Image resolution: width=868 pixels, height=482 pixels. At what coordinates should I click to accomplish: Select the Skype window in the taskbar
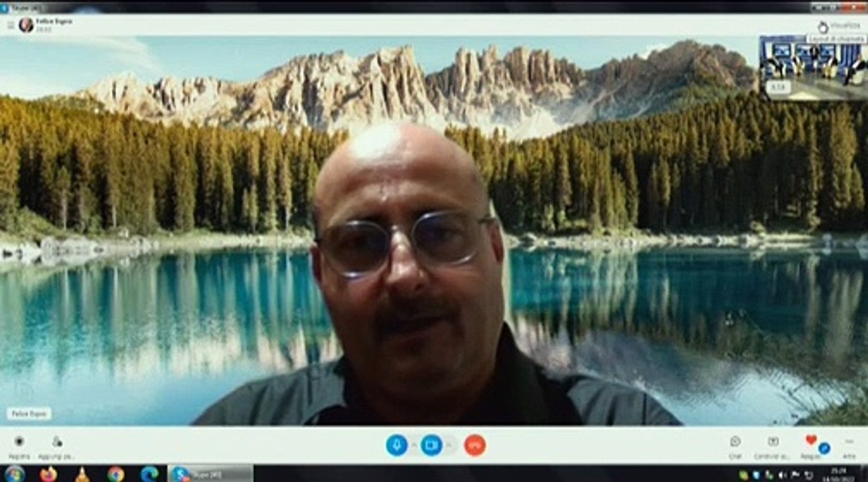pos(210,474)
